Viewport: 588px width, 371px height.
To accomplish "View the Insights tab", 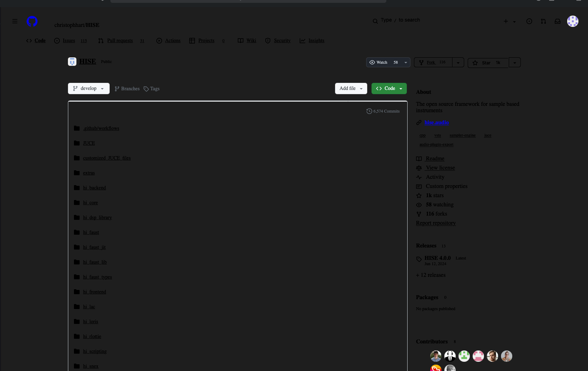I will 312,41.
